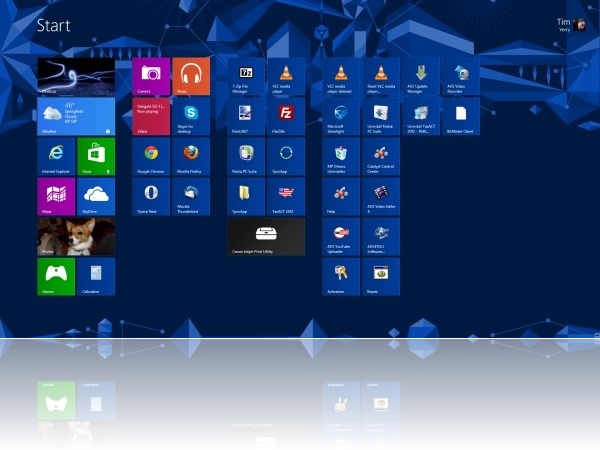Image resolution: width=600 pixels, height=450 pixels.
Task: Open the SyncApp tile with circular arrows icon
Action: 286,157
